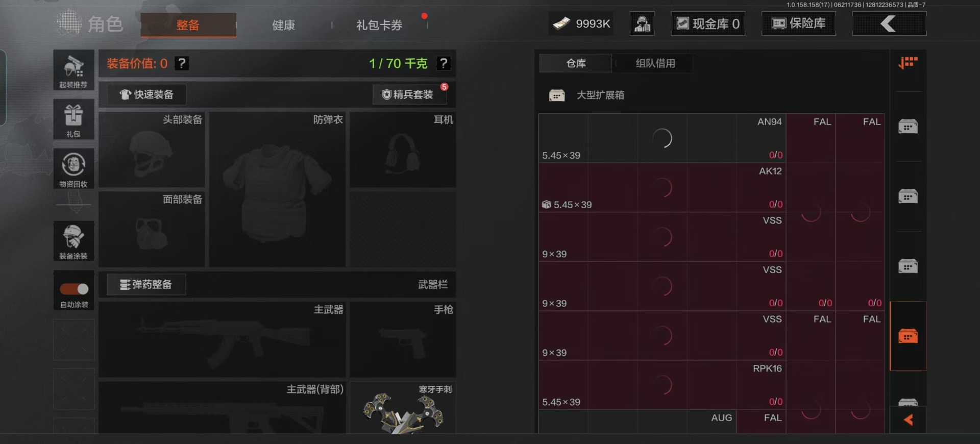
Task: Click the help icon next to 装备价值
Action: point(182,63)
